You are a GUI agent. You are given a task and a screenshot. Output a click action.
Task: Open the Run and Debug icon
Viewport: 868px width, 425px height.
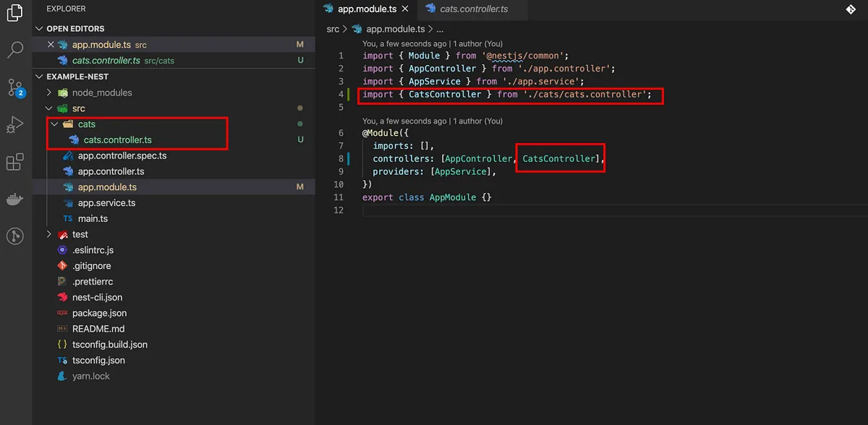15,124
